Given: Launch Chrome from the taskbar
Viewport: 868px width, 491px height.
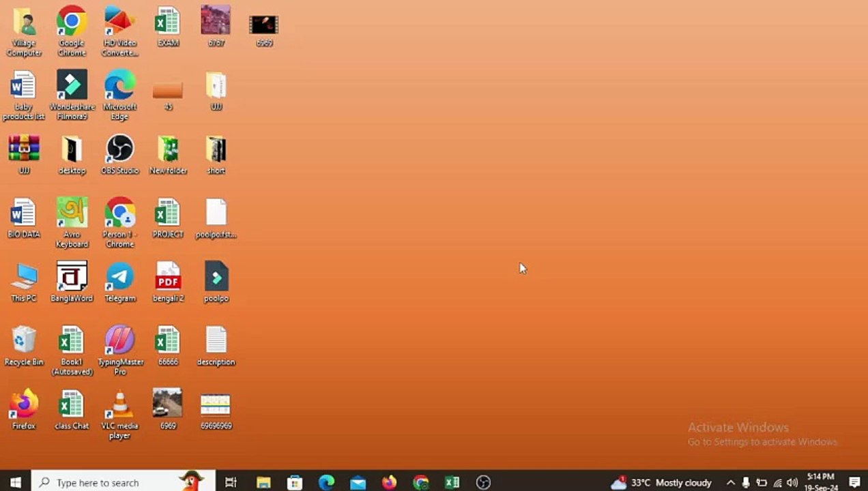Looking at the screenshot, I should coord(420,482).
